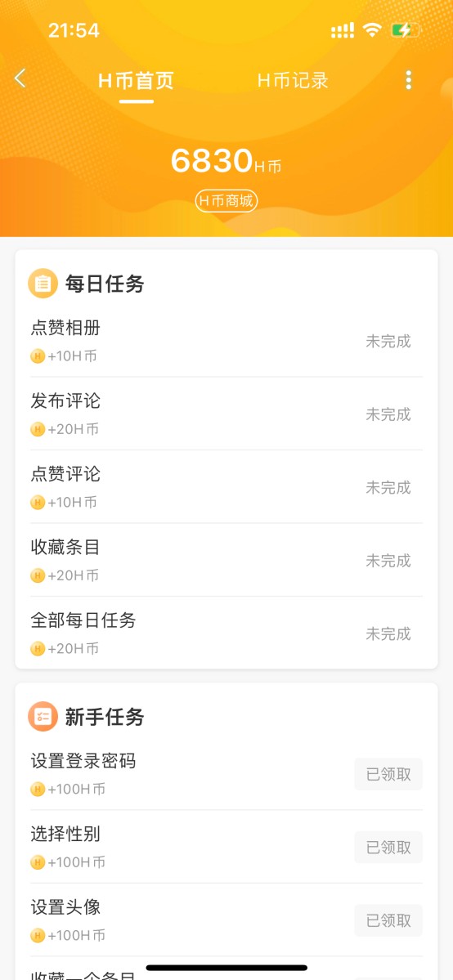Viewport: 453px width, 980px height.
Task: Tap 已领取 button for 设置登录密码
Action: click(388, 774)
